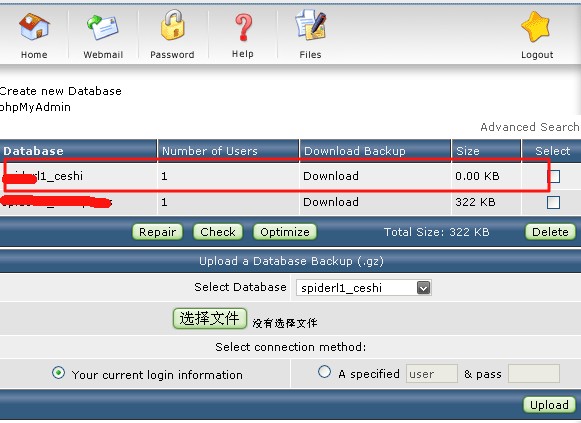Click the 选择文件 choose file button

pos(210,319)
